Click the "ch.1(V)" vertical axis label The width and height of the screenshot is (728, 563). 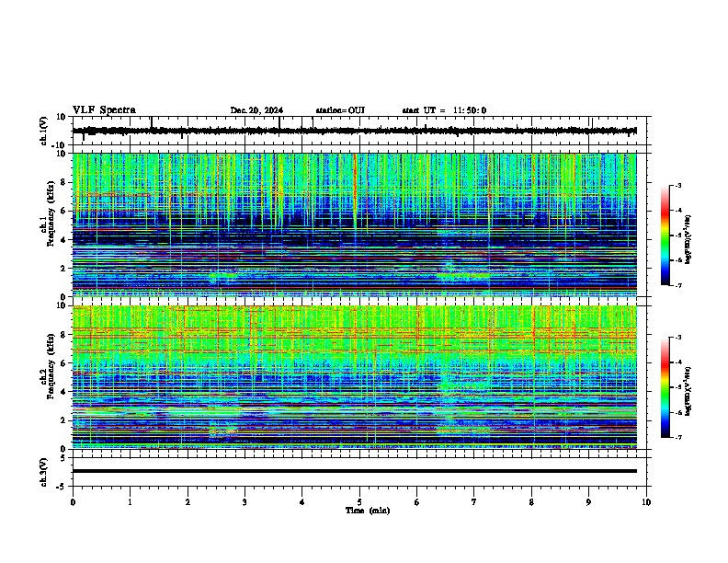pos(44,131)
